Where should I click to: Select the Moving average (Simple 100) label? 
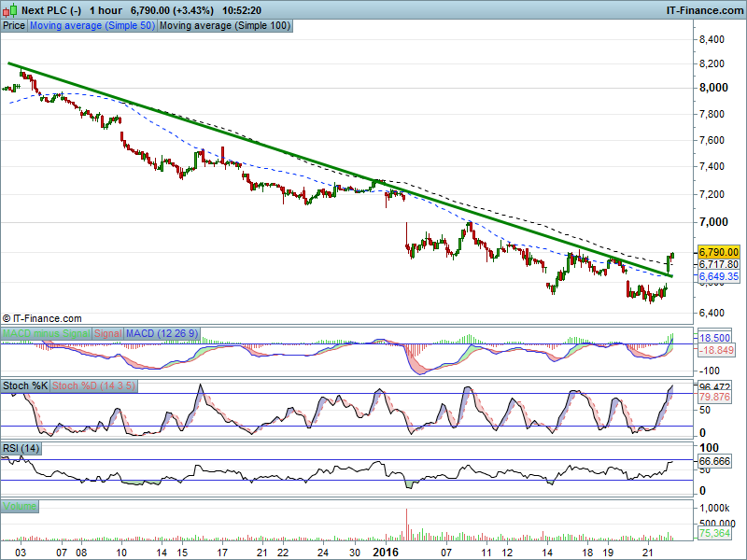225,26
